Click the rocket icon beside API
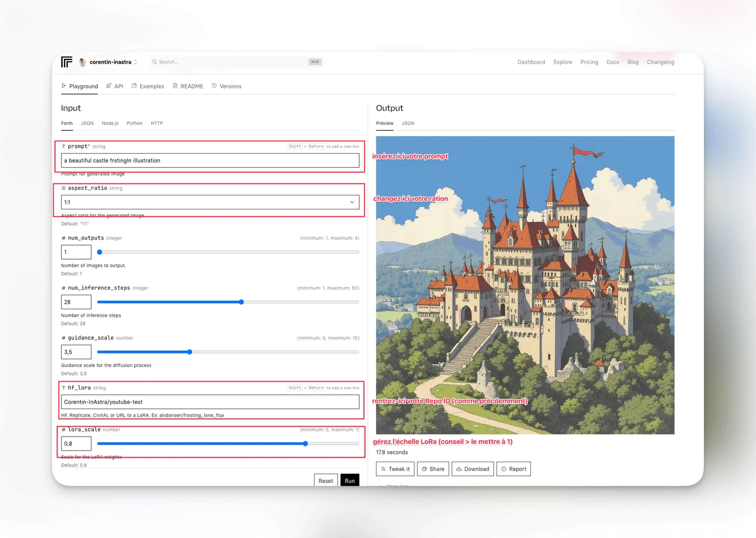This screenshot has width=756, height=538. click(109, 86)
